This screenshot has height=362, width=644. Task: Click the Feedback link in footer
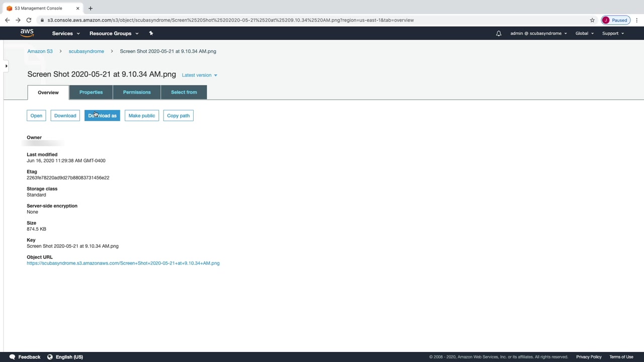[29, 357]
